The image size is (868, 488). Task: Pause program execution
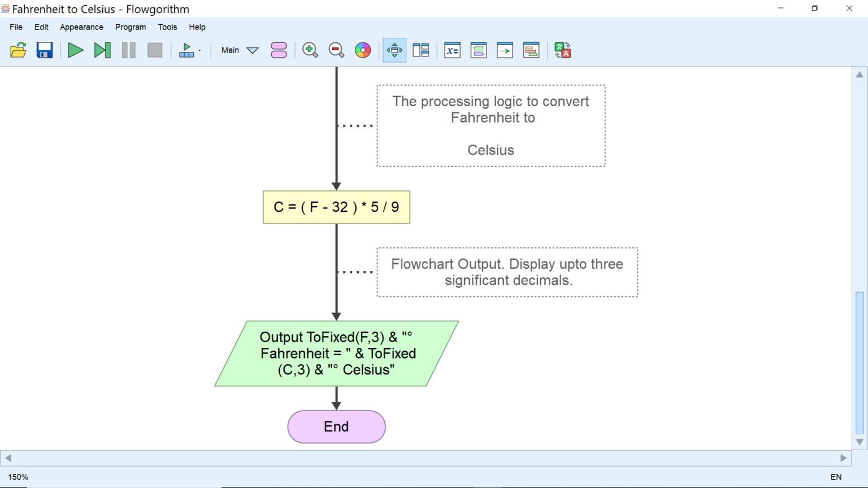tap(128, 50)
